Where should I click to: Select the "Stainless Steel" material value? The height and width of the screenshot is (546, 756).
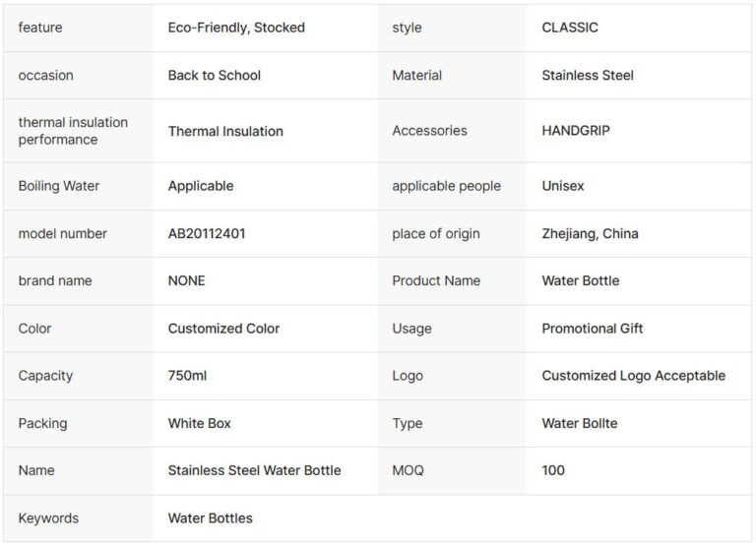click(x=588, y=75)
